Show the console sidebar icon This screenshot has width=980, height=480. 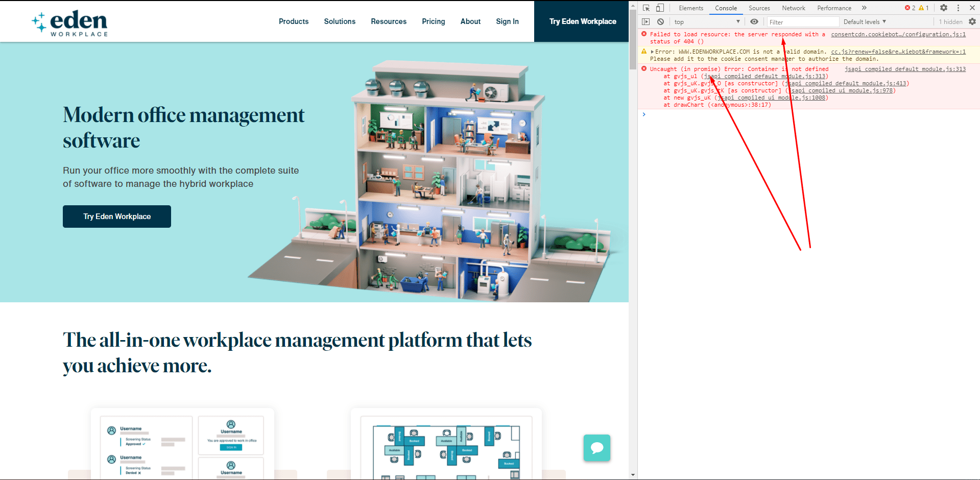tap(646, 21)
